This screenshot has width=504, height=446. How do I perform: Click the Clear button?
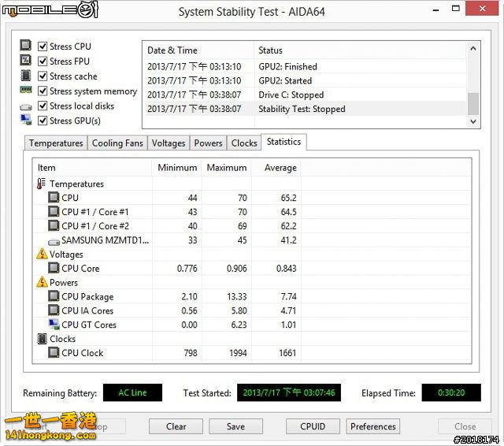176,426
